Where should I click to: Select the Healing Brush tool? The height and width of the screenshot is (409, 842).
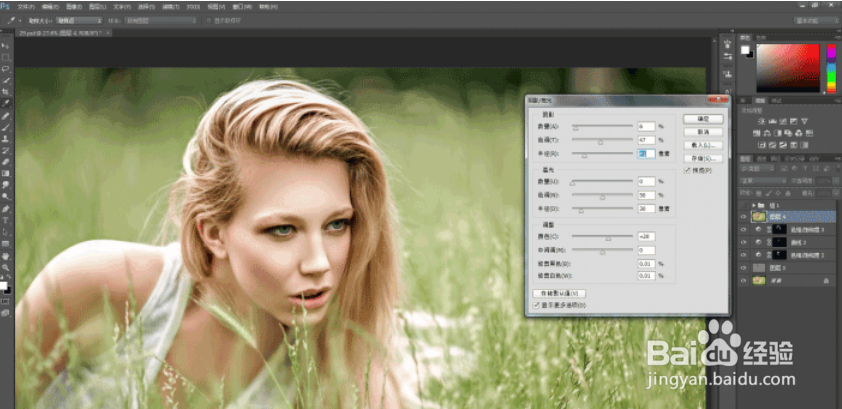5,116
